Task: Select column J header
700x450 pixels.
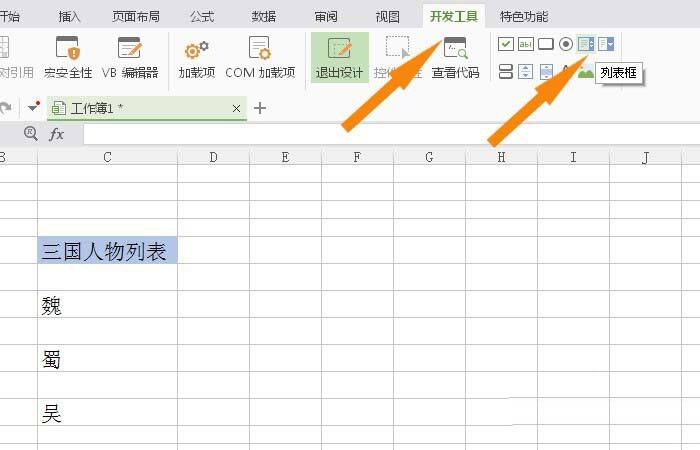Action: [x=645, y=157]
